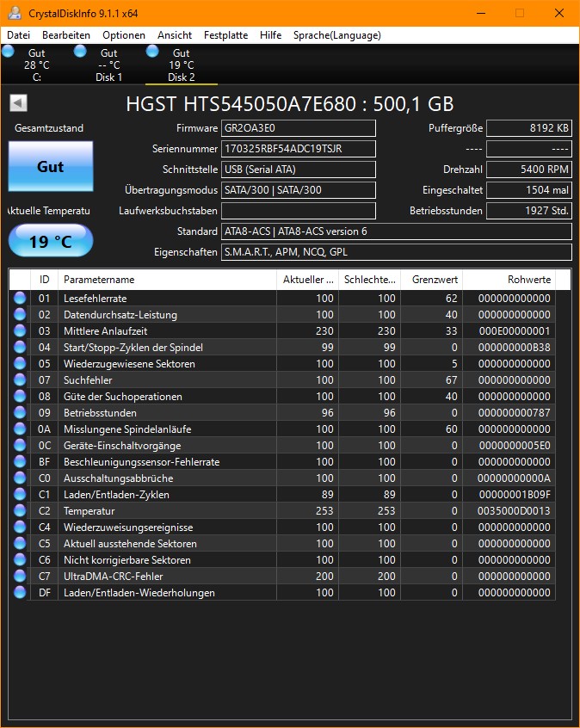Click the status orb for Wiederzugewiesene Sektoren

click(x=20, y=363)
